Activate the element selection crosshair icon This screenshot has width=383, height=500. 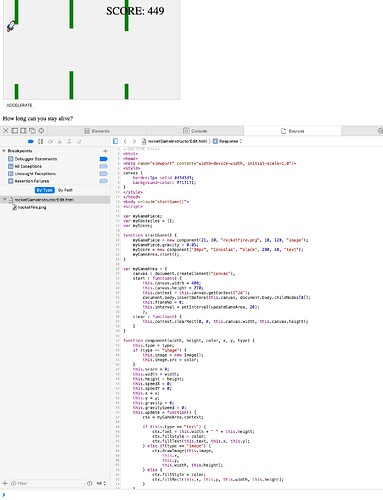click(x=41, y=131)
